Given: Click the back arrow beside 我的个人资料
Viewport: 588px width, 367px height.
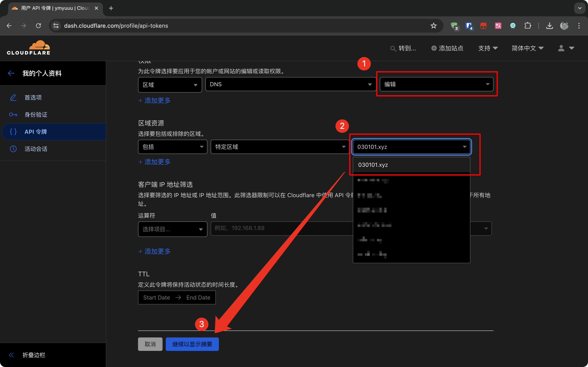Looking at the screenshot, I should click(x=11, y=73).
